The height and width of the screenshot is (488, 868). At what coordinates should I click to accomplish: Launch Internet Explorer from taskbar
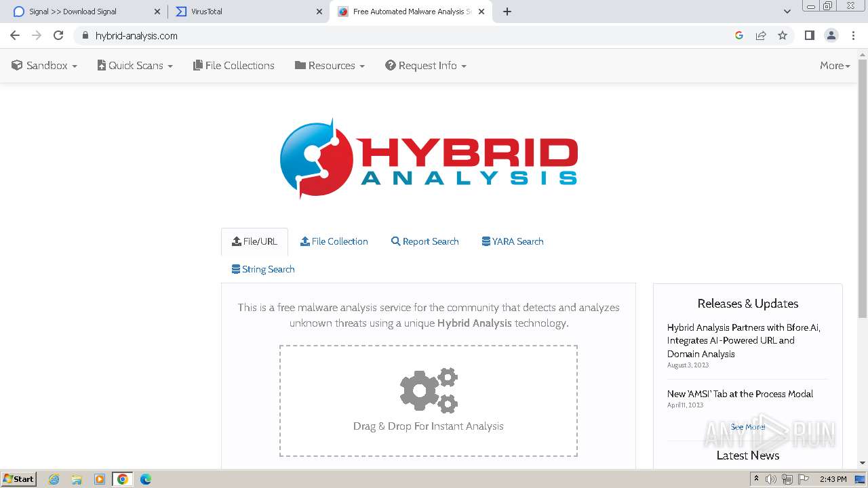[54, 479]
